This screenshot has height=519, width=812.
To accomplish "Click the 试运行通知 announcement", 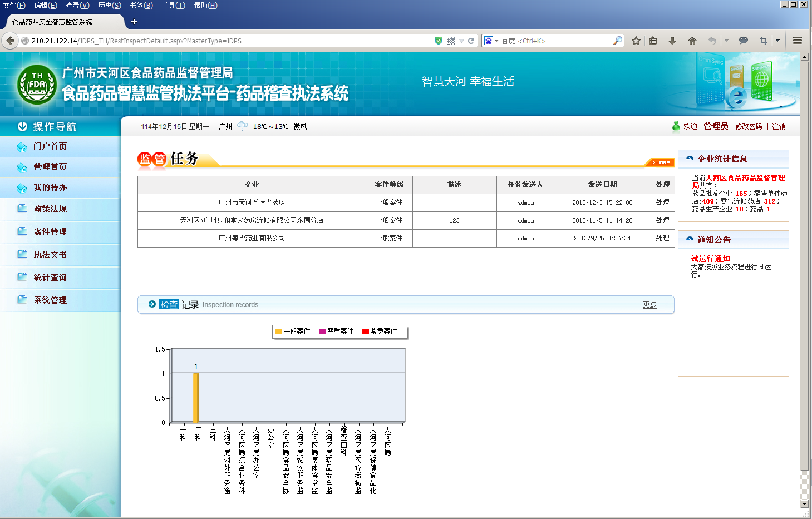I will click(711, 259).
